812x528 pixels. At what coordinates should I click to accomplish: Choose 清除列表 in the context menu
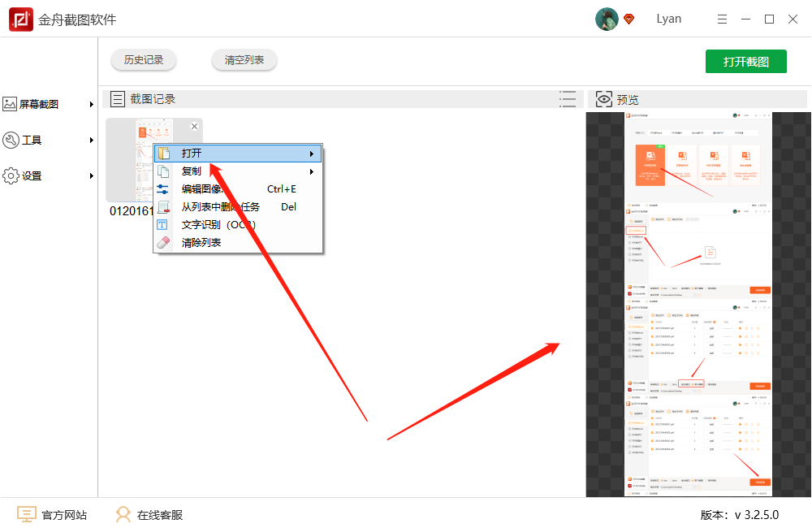(x=201, y=241)
